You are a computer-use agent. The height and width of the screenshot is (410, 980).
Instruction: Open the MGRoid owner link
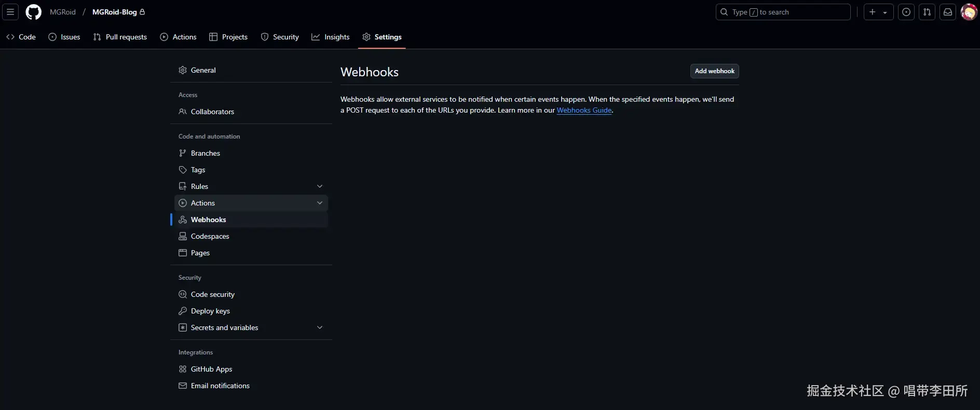tap(63, 12)
